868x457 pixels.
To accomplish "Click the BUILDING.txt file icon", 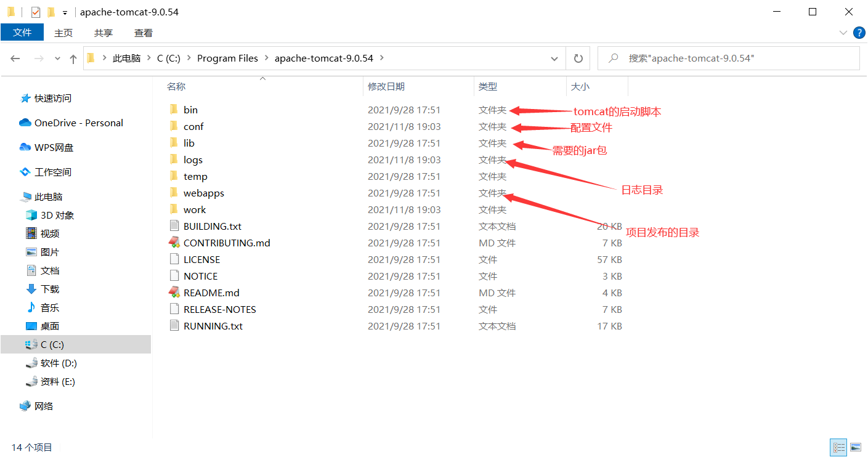I will point(173,226).
